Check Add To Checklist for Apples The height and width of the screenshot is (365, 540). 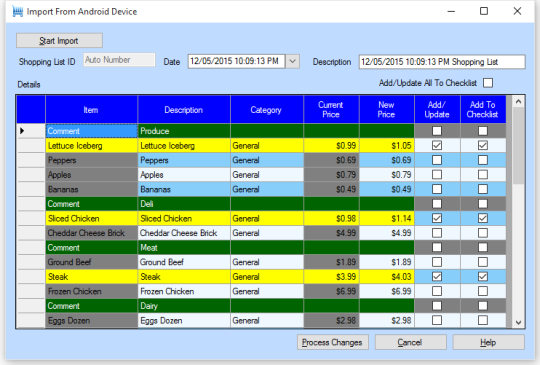coord(483,175)
